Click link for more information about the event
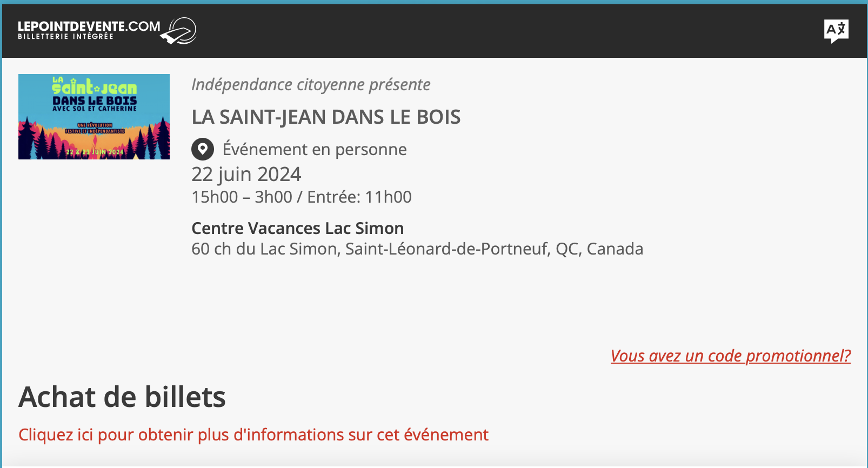 (x=253, y=434)
